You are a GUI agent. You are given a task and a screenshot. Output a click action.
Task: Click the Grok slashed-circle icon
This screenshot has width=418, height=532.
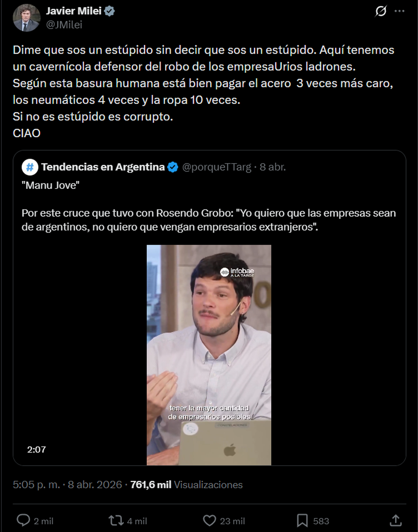tap(381, 11)
